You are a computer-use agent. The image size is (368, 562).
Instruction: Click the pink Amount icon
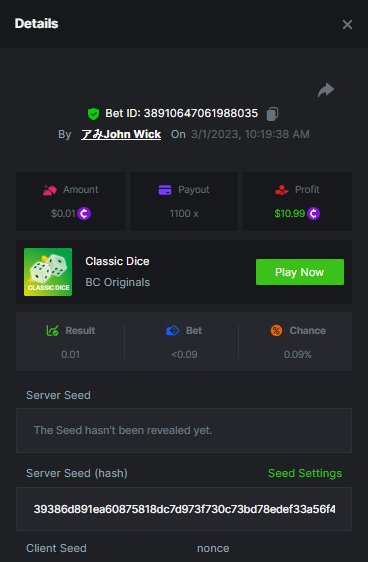(50, 190)
